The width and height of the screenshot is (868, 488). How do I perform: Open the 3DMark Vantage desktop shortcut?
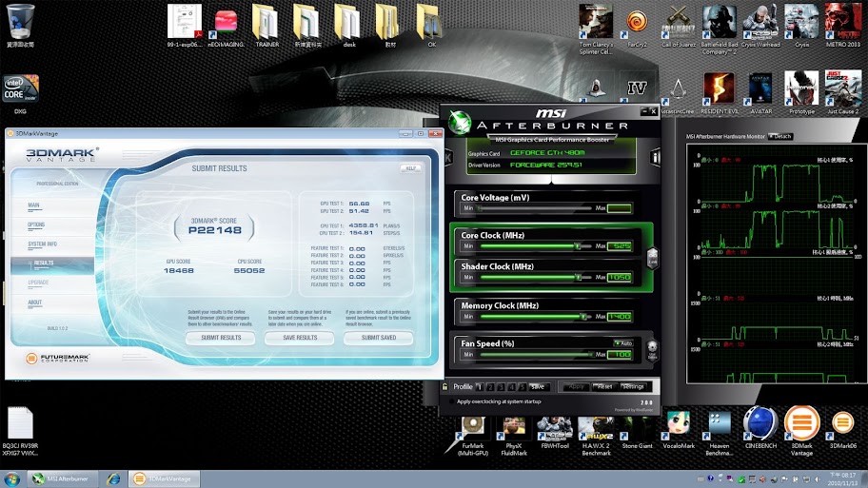click(801, 431)
